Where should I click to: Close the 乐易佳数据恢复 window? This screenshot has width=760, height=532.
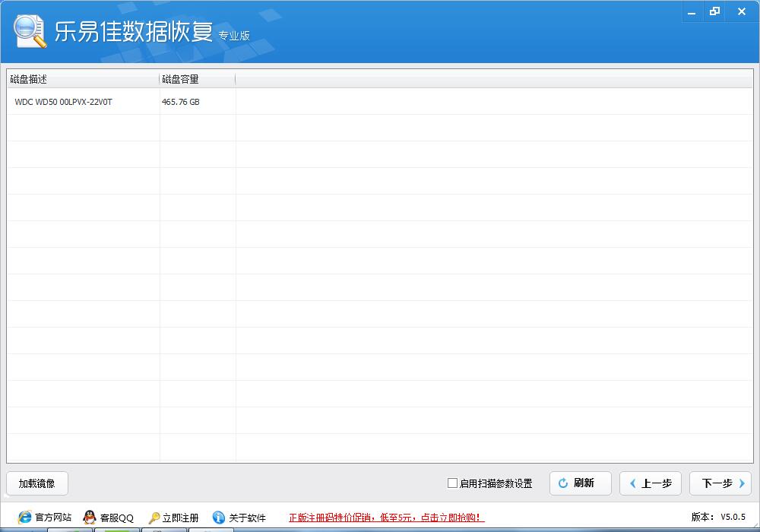click(741, 11)
